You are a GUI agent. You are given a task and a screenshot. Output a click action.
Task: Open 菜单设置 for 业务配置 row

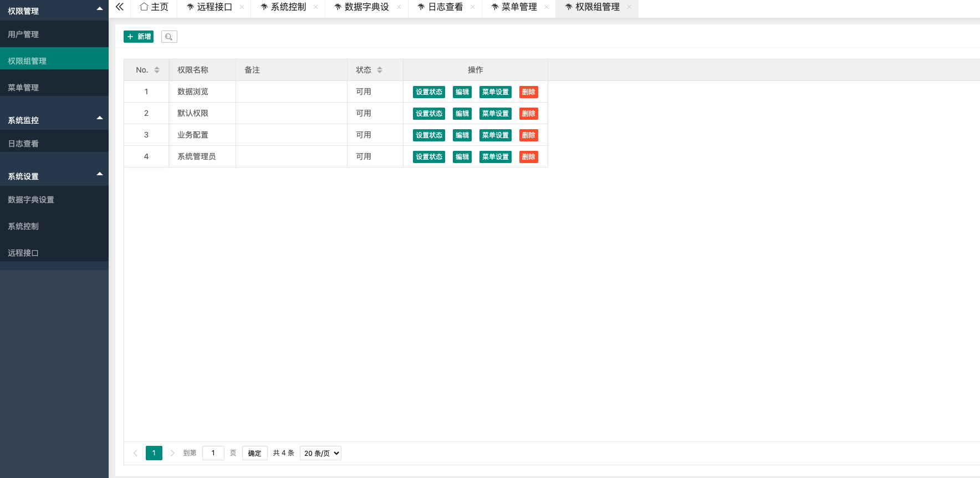[496, 135]
